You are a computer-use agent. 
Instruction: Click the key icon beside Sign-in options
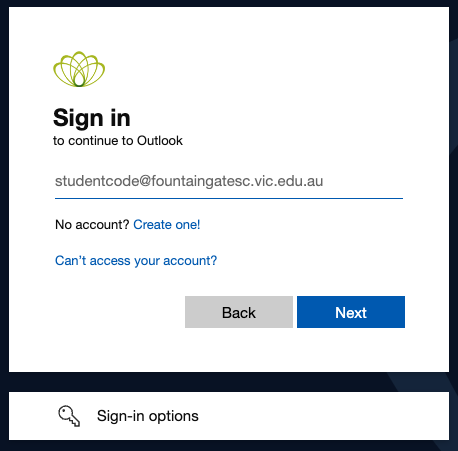(x=69, y=416)
